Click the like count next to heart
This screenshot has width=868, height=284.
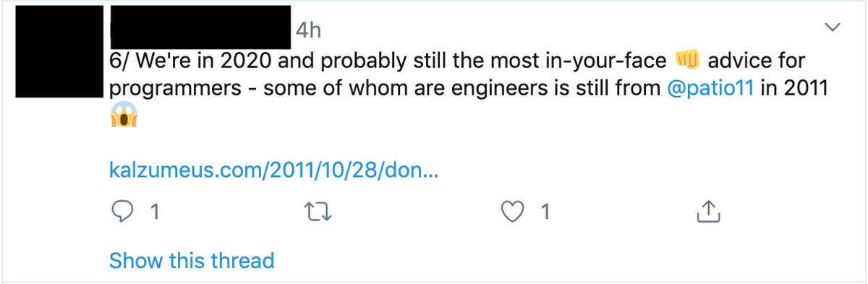coord(545,212)
